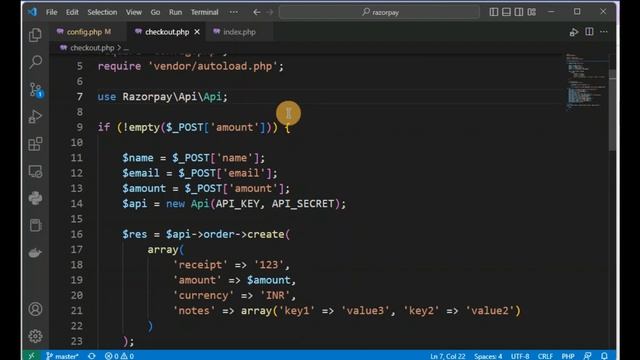
Task: Click line number 9 in gutter
Action: click(x=80, y=127)
